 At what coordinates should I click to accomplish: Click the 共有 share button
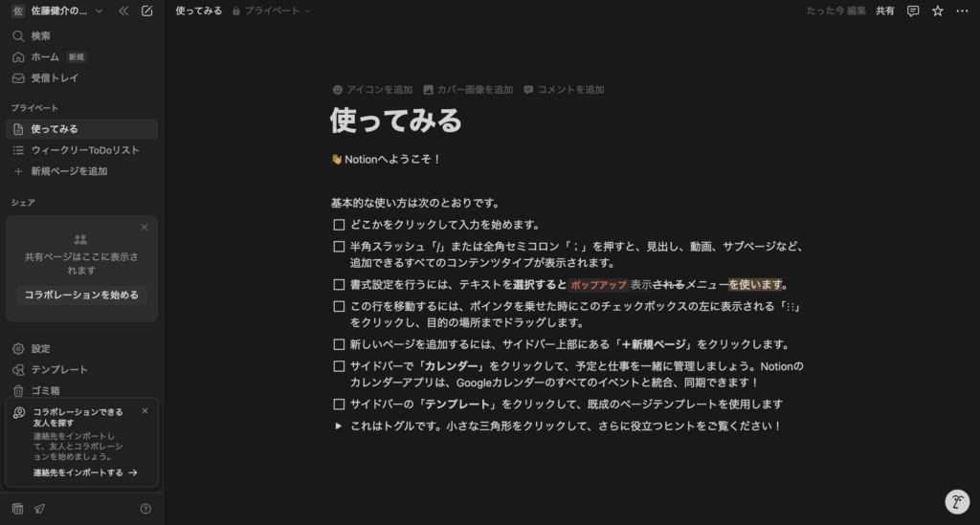[885, 11]
